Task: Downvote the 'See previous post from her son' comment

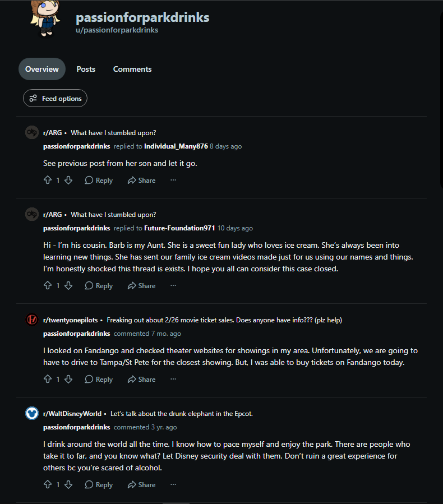Action: pyautogui.click(x=68, y=180)
